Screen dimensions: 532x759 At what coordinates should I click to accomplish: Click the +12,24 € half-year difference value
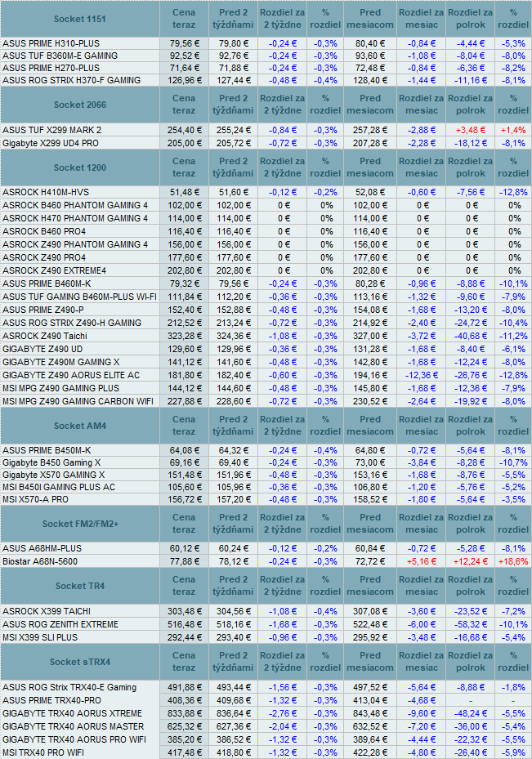coord(471,561)
